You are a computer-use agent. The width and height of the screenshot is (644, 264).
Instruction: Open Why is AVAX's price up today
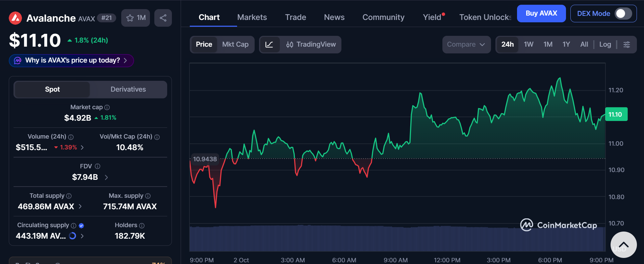pyautogui.click(x=71, y=61)
